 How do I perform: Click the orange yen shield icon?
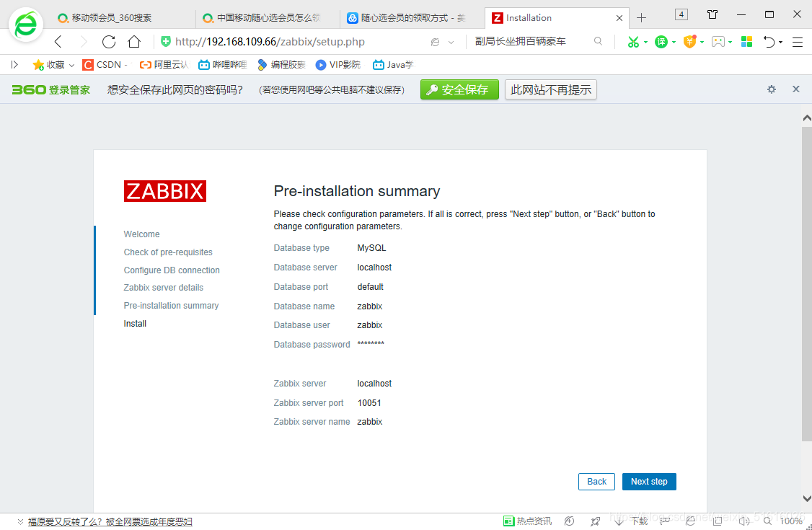coord(690,42)
